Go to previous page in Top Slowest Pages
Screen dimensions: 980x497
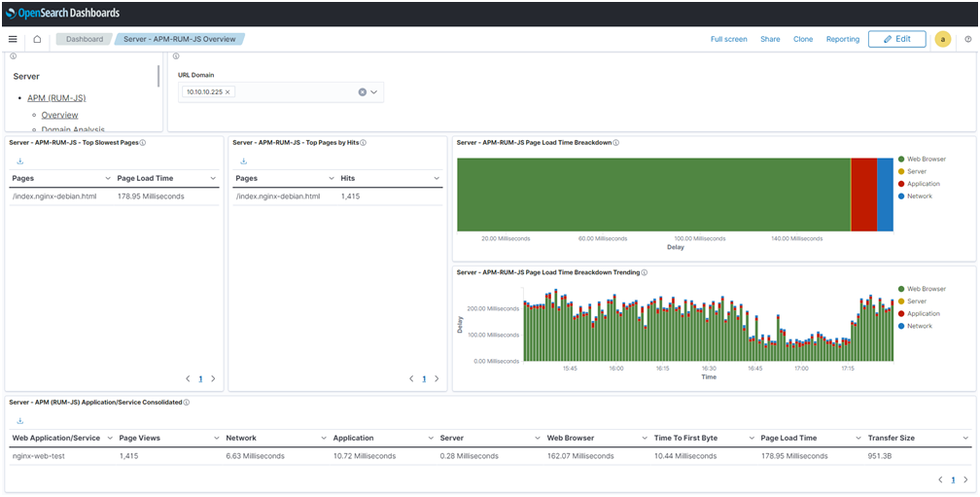point(189,379)
